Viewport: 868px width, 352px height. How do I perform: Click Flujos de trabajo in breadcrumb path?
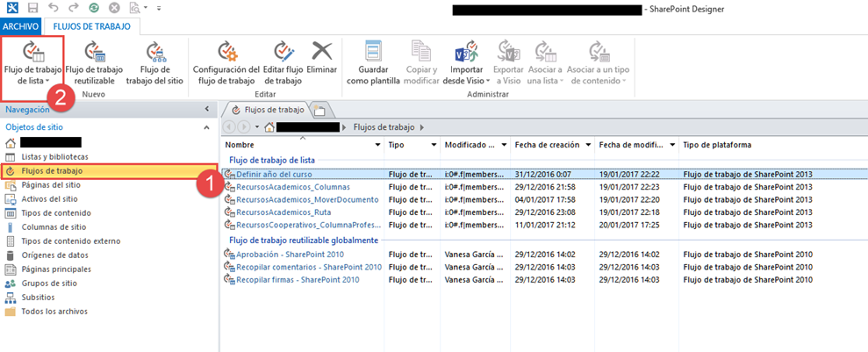pos(384,127)
